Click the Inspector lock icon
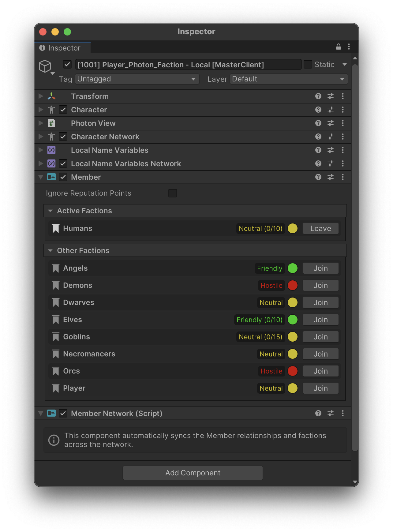Image resolution: width=393 pixels, height=532 pixels. pos(338,47)
